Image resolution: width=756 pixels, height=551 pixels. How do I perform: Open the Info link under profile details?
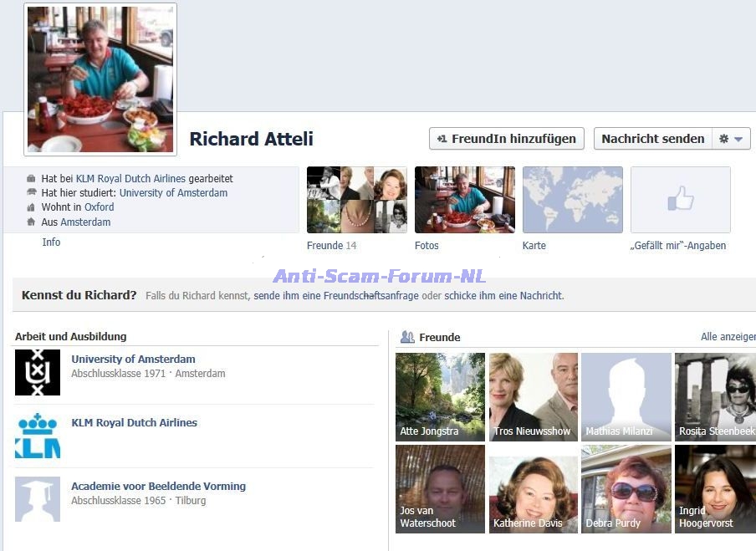51,242
